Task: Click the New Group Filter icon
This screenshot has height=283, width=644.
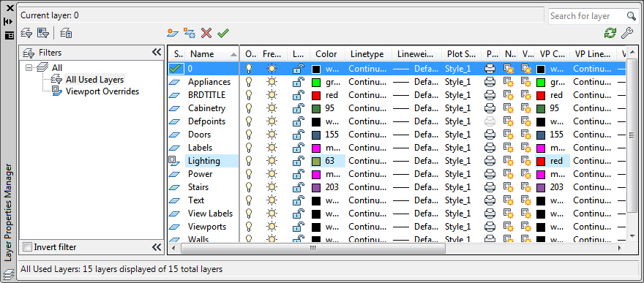Action: 43,33
